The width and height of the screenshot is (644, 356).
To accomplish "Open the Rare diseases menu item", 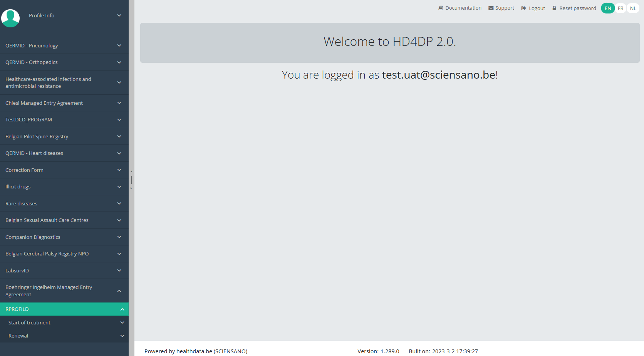I will (x=21, y=203).
